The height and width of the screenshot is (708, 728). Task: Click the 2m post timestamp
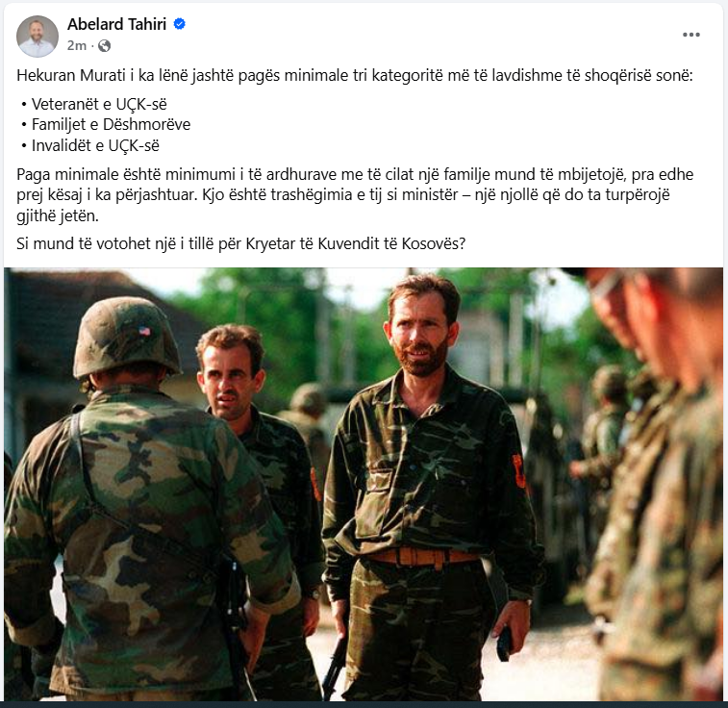point(77,45)
